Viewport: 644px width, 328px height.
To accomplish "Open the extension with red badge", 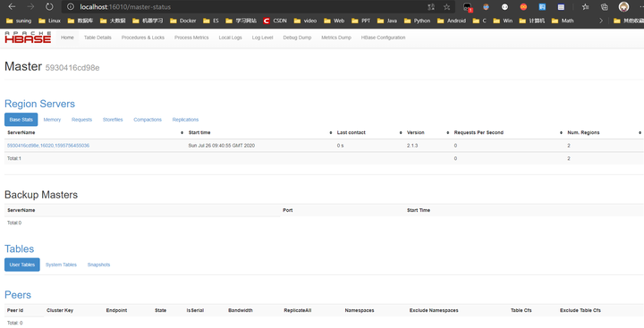I will pos(468,7).
